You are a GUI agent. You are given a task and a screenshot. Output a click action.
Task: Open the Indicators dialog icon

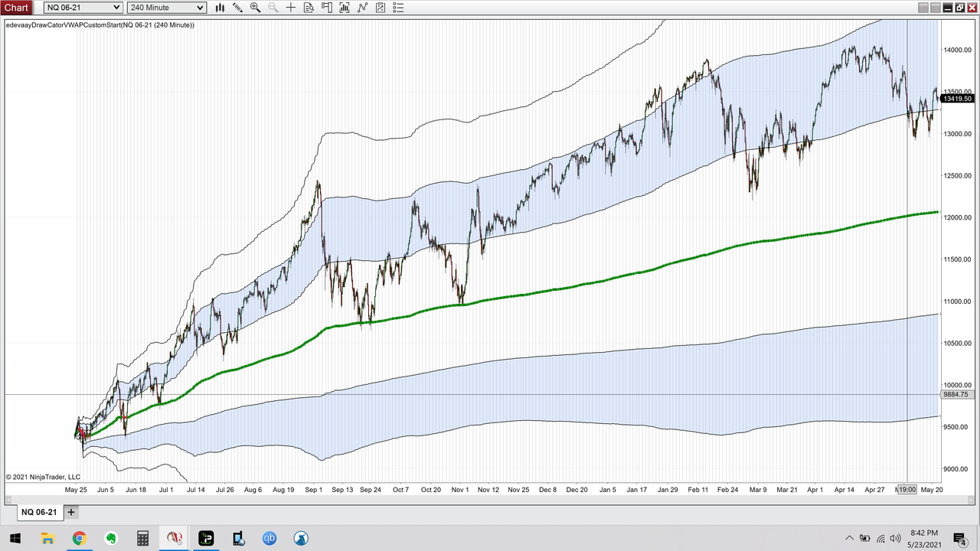click(x=345, y=7)
